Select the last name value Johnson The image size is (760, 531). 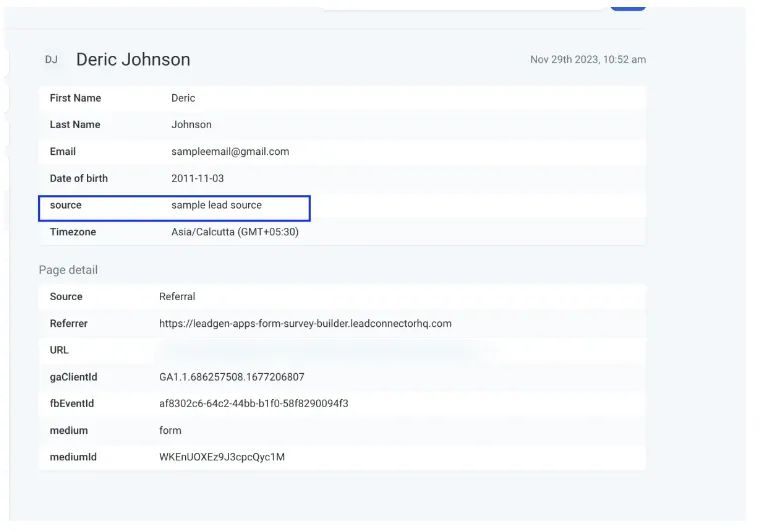[191, 125]
